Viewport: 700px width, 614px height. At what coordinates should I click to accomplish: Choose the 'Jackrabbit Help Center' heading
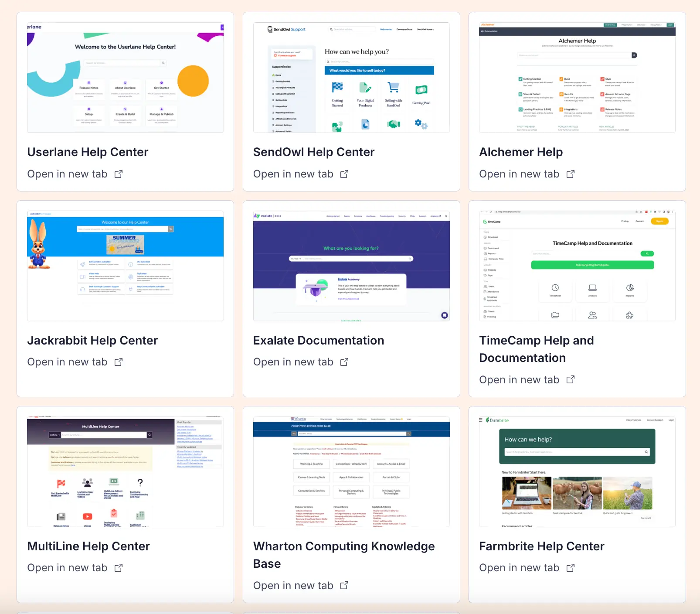click(x=92, y=341)
